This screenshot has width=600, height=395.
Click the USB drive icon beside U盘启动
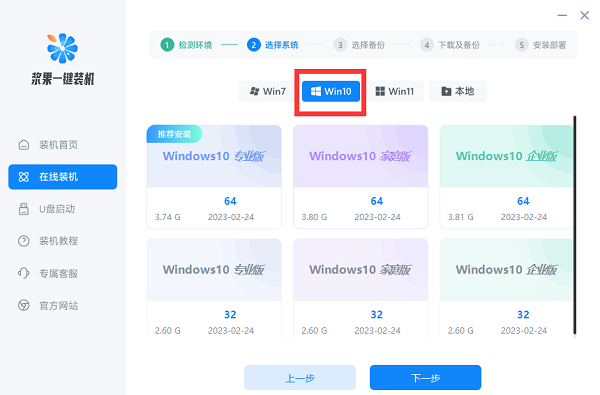[x=24, y=209]
